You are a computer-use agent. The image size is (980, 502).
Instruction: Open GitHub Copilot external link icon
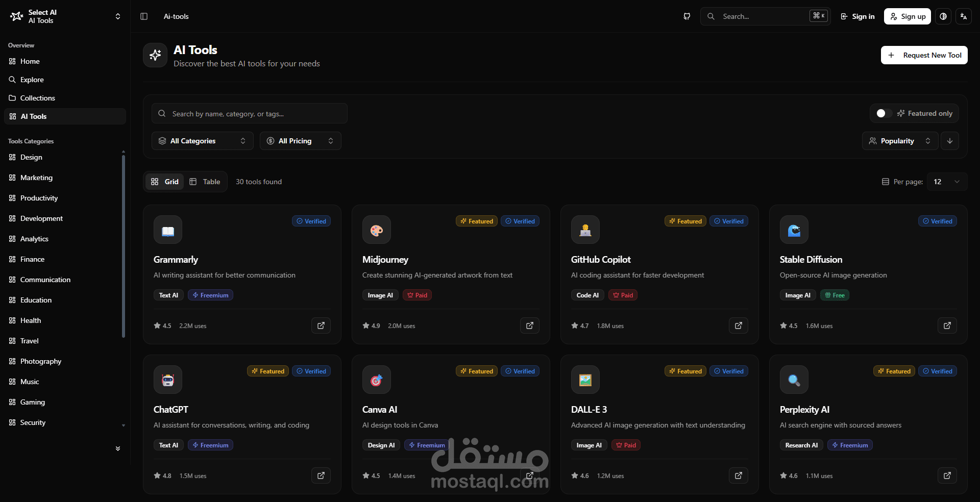739,325
